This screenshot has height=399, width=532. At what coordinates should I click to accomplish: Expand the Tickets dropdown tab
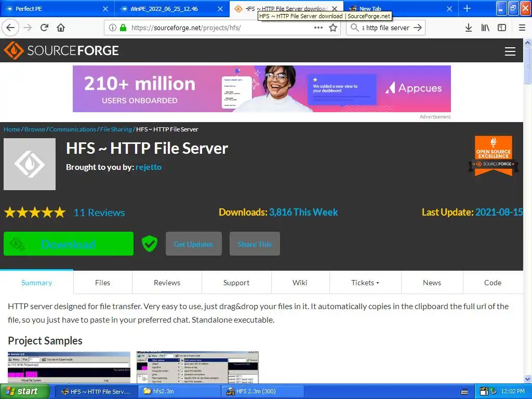click(x=365, y=283)
